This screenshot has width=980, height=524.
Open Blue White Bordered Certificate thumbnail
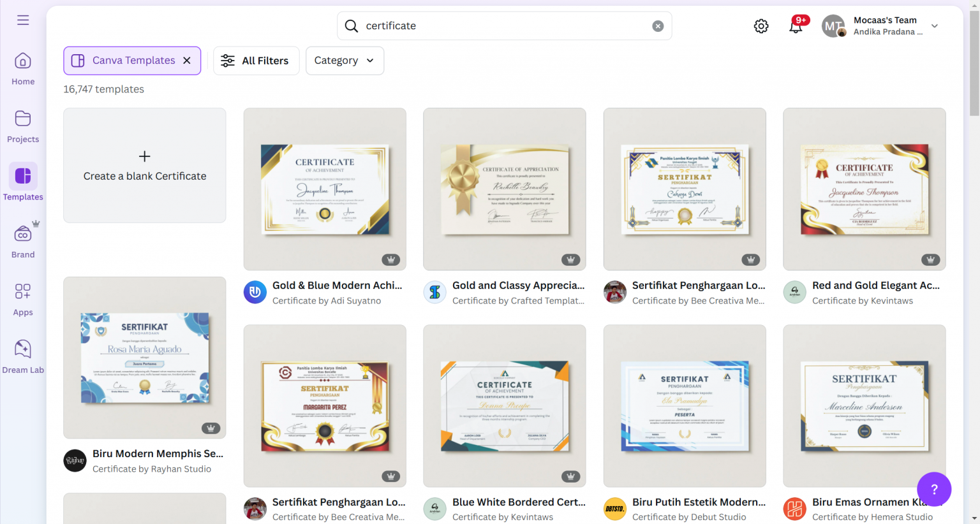coord(505,406)
